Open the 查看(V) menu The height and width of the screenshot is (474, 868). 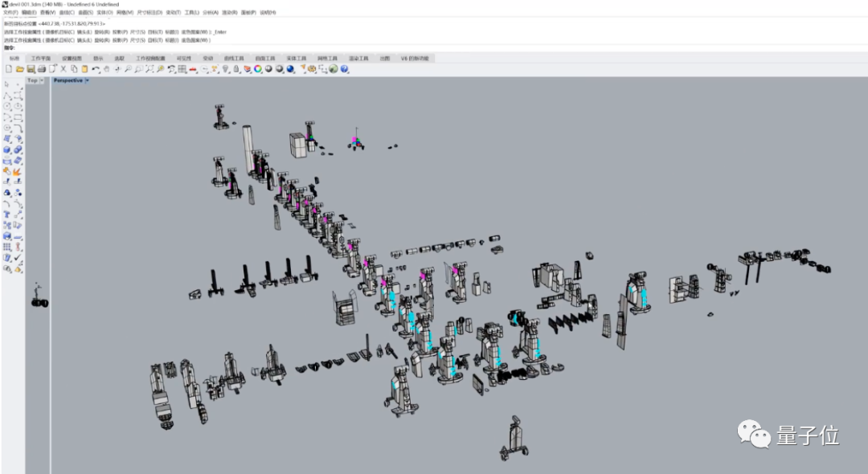click(x=47, y=12)
